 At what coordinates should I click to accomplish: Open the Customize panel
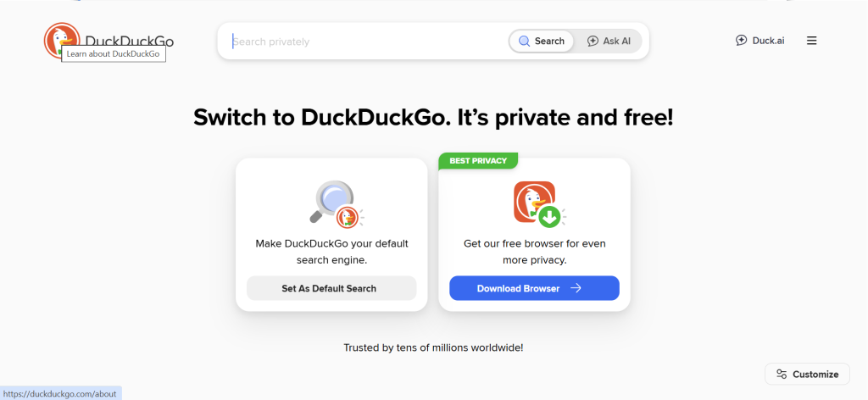coord(807,374)
